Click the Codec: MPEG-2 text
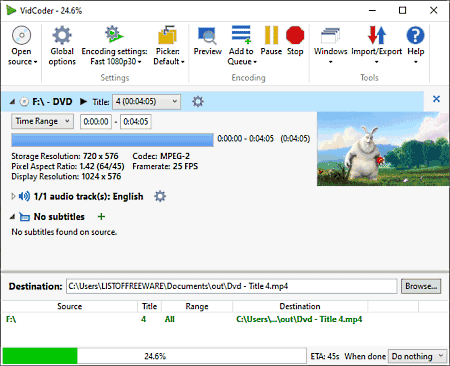This screenshot has height=366, width=450. (161, 156)
